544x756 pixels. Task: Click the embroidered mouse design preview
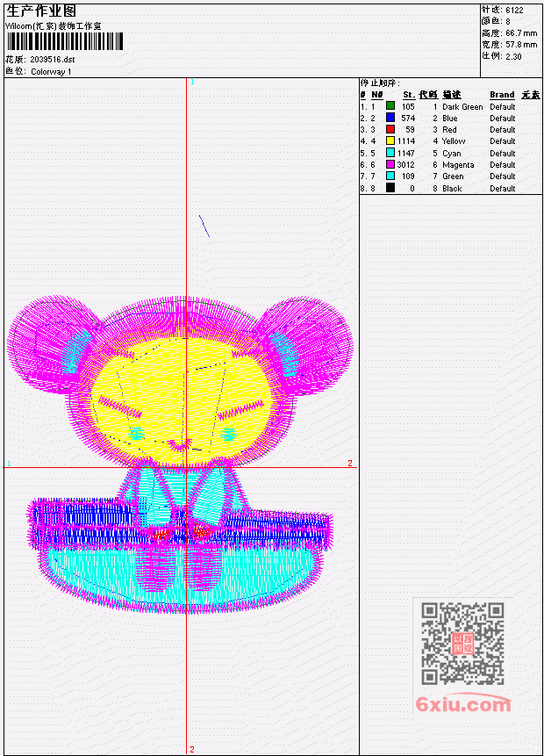[x=180, y=454]
